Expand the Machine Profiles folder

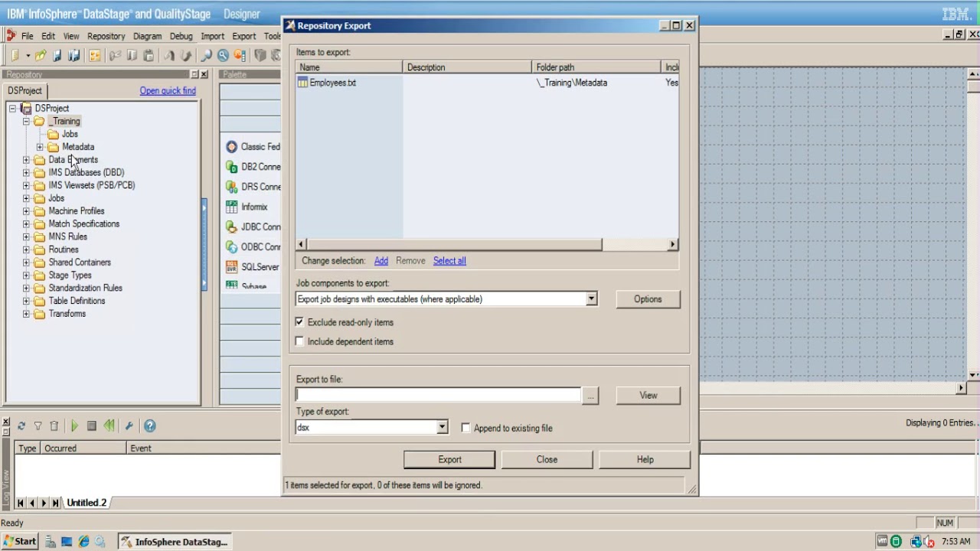[x=26, y=211]
